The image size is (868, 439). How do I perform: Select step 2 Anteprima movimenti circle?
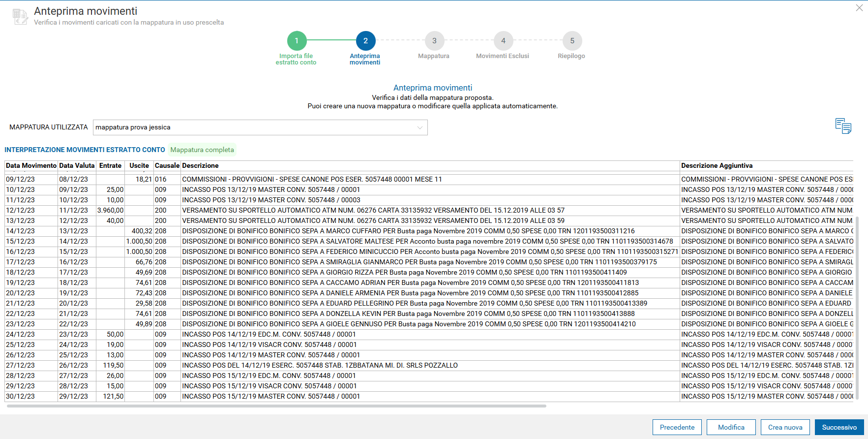365,41
